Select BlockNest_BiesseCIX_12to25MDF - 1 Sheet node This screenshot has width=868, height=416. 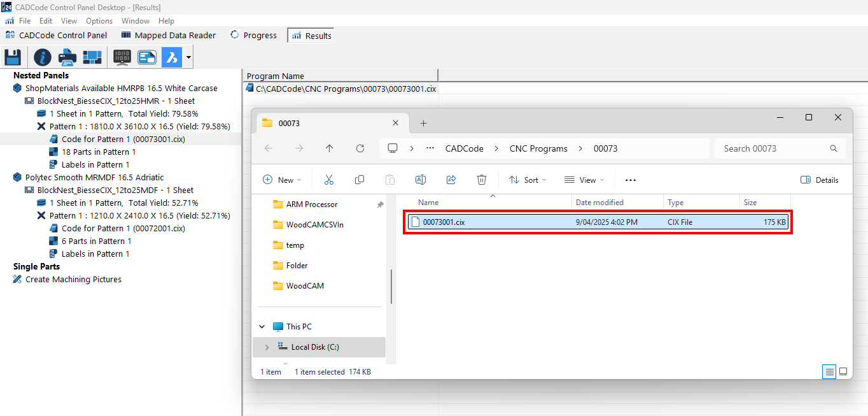coord(115,190)
